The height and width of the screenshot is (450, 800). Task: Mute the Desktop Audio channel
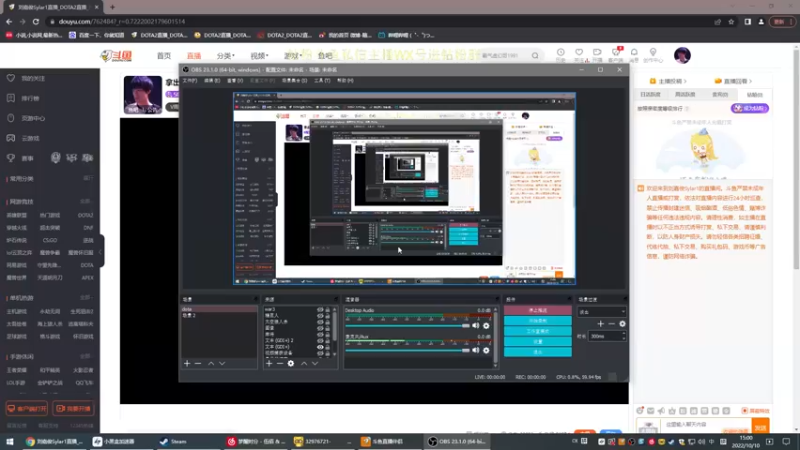(x=476, y=326)
